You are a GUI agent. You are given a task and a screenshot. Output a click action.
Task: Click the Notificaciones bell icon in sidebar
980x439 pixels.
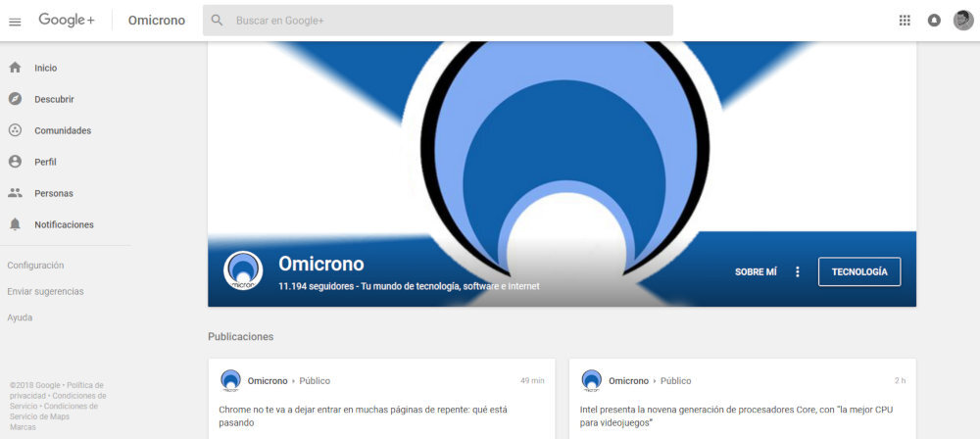tap(15, 223)
